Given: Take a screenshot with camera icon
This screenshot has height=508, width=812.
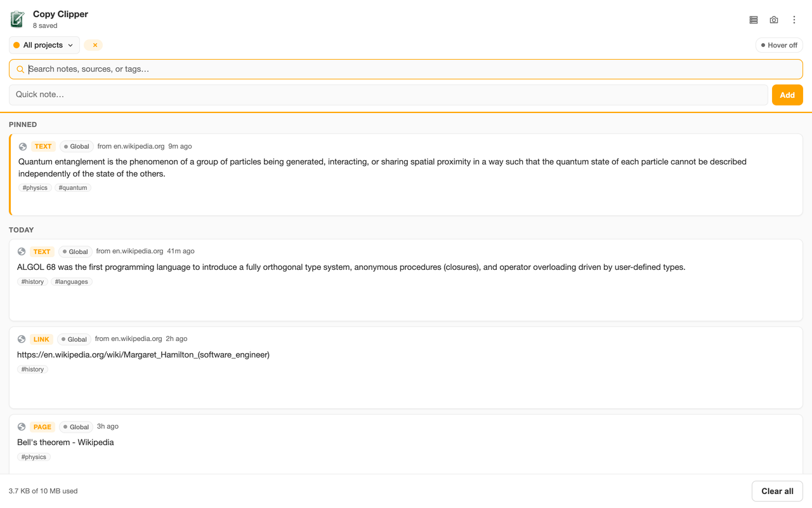Looking at the screenshot, I should tap(774, 20).
